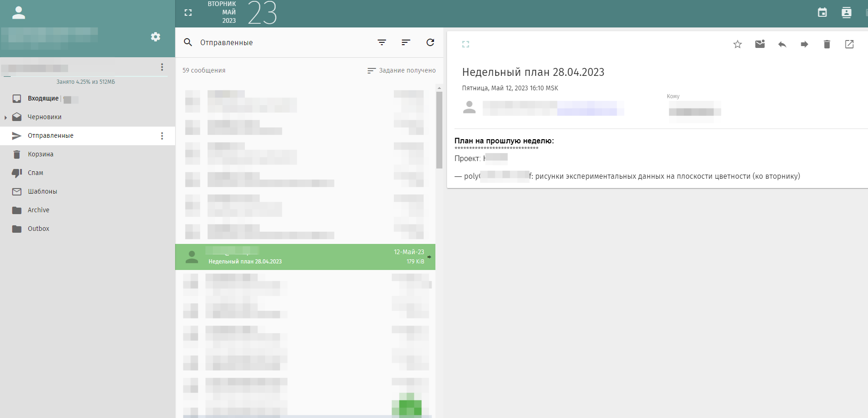Image resolution: width=868 pixels, height=418 pixels.
Task: Delete the open message with trash icon
Action: click(827, 44)
